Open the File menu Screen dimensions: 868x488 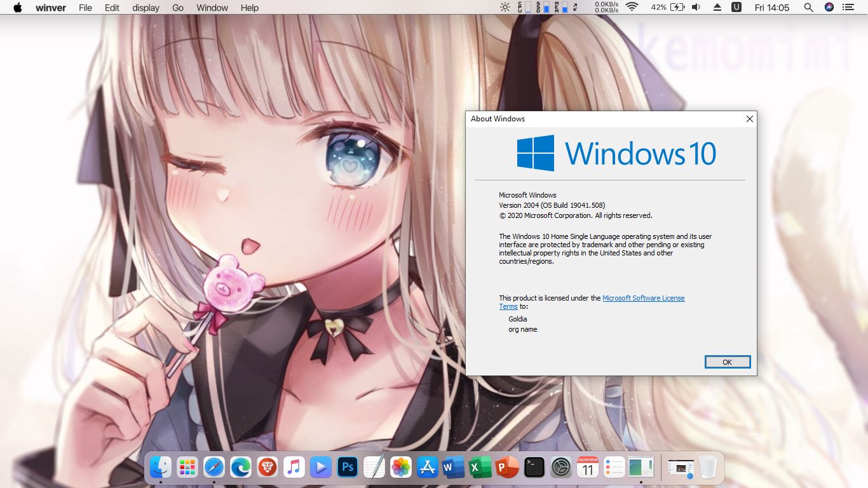click(x=85, y=8)
